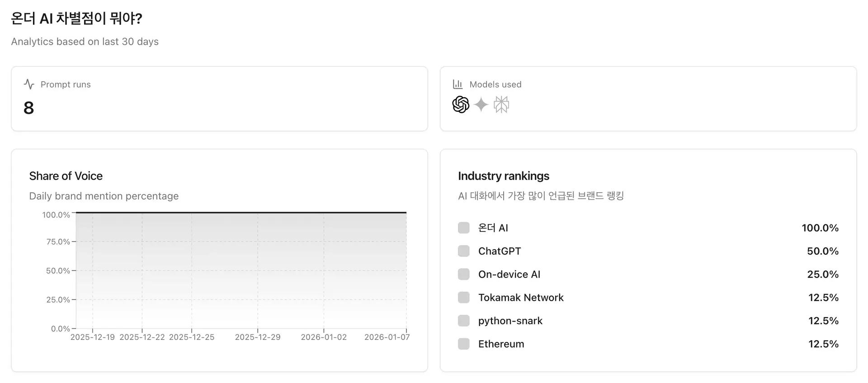This screenshot has height=383, width=868.
Task: Click the 25.0% y-axis label on chart
Action: pos(58,300)
